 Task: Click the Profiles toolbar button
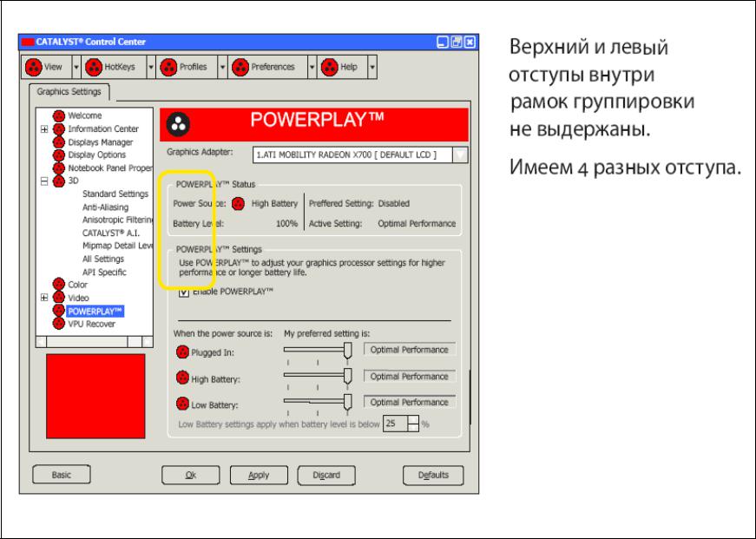[x=187, y=67]
